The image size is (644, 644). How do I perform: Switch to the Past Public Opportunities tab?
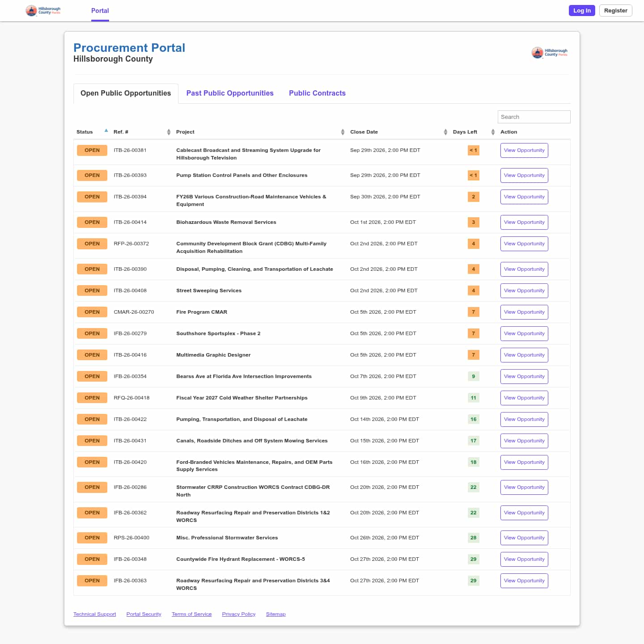coord(230,93)
